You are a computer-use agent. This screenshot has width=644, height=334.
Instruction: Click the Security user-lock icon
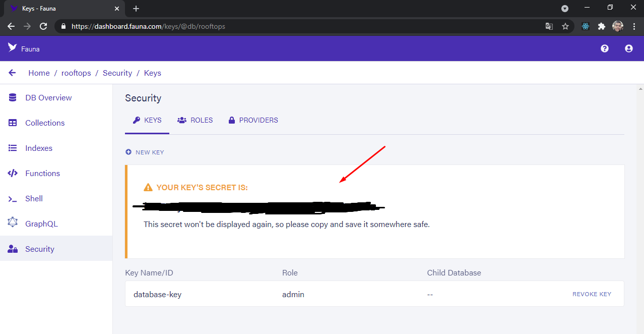(13, 249)
